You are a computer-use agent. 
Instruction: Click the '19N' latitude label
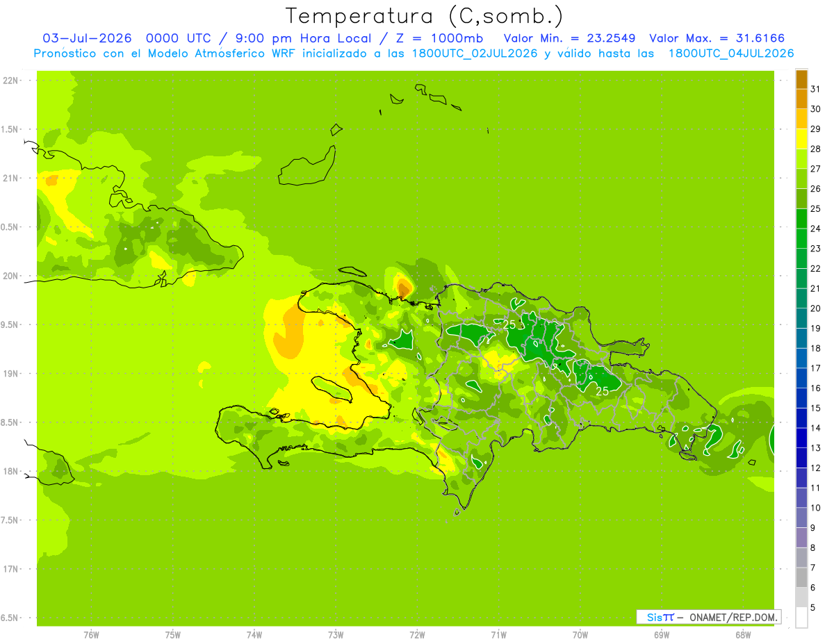(x=10, y=374)
